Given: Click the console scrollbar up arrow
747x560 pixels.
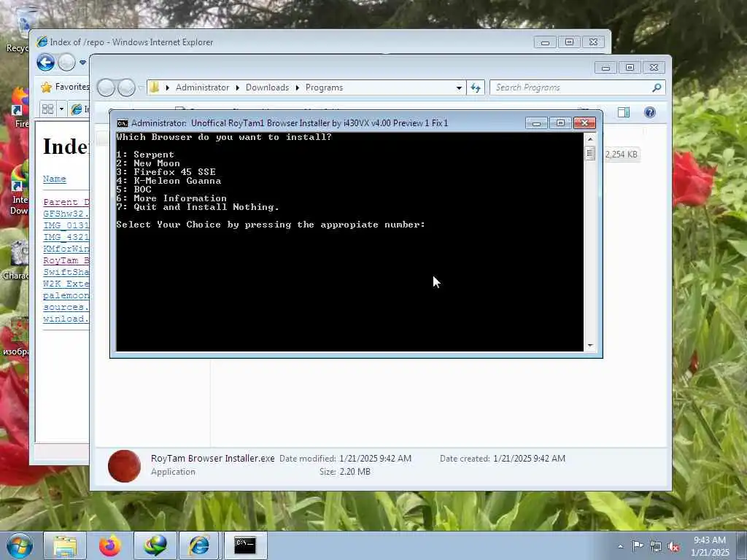Looking at the screenshot, I should pos(590,139).
